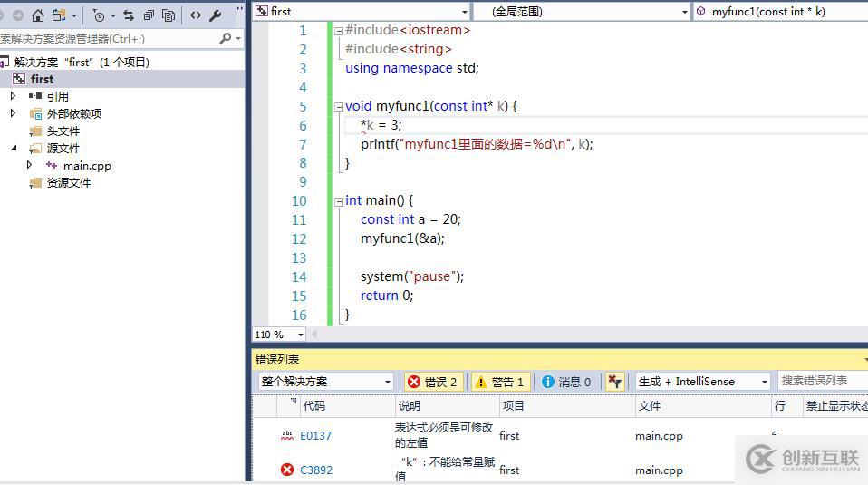Collapse the myfunc1 function at line 5
Screen dimensions: 868x485
click(x=339, y=107)
